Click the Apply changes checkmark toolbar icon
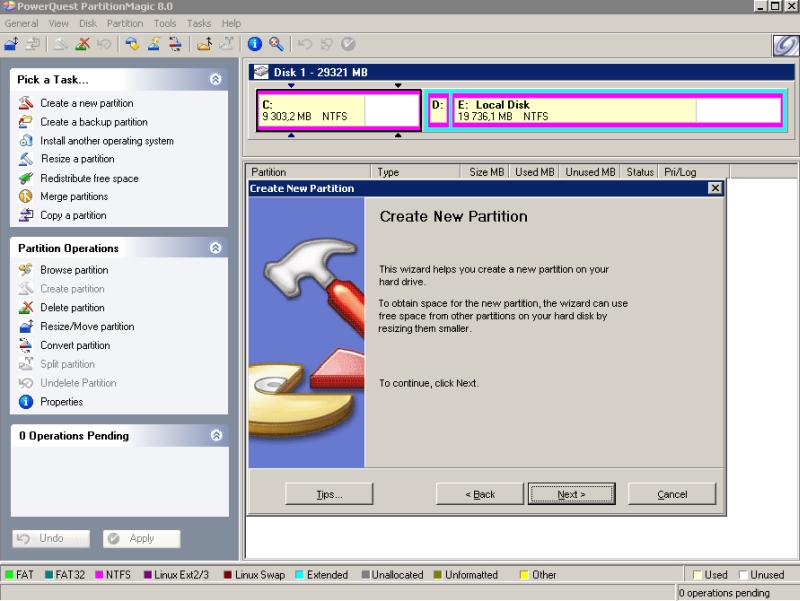The height and width of the screenshot is (601, 800). point(348,44)
